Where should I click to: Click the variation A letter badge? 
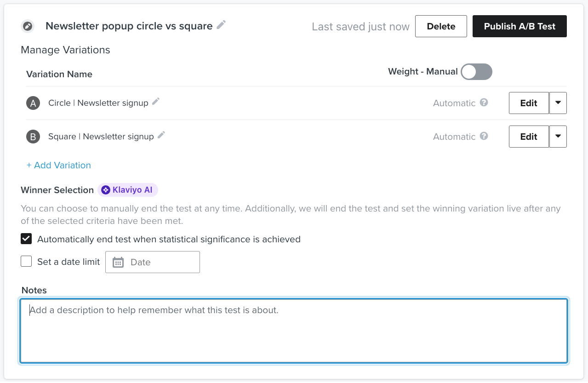33,103
